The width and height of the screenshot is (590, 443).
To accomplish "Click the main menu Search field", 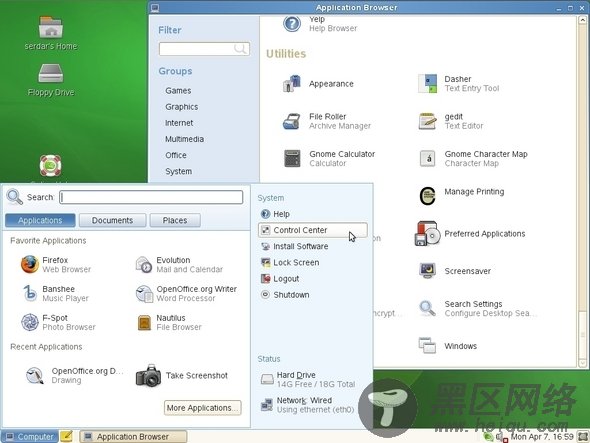I will (151, 197).
